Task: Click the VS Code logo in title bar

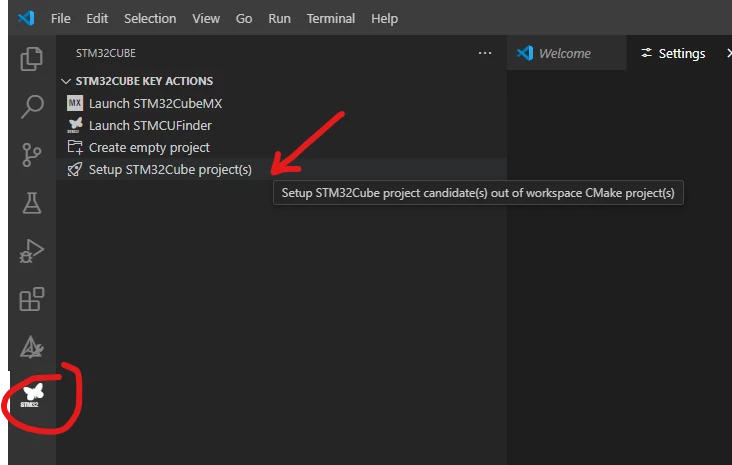Action: (x=26, y=18)
